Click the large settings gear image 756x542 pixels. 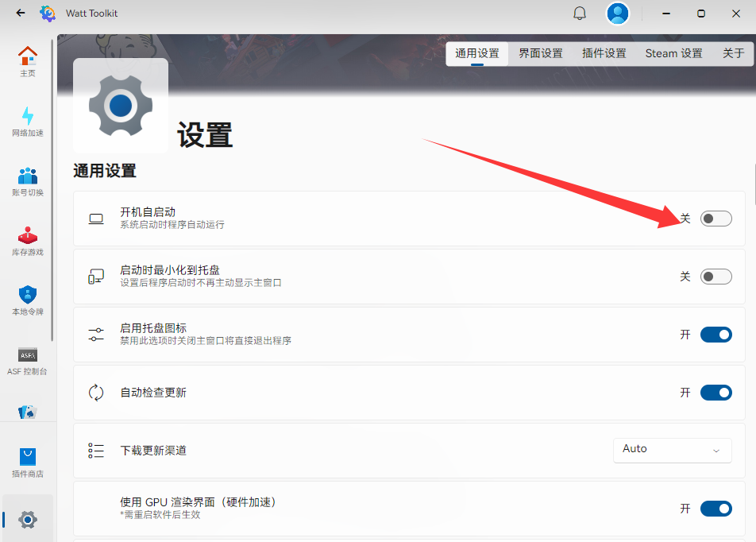[121, 106]
